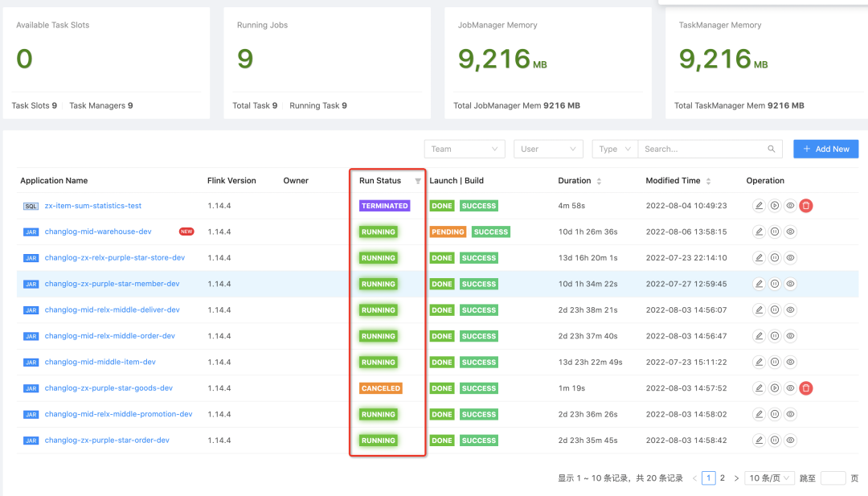Delete the zx-item-sum-statistics-test application
This screenshot has width=868, height=496.
[806, 206]
